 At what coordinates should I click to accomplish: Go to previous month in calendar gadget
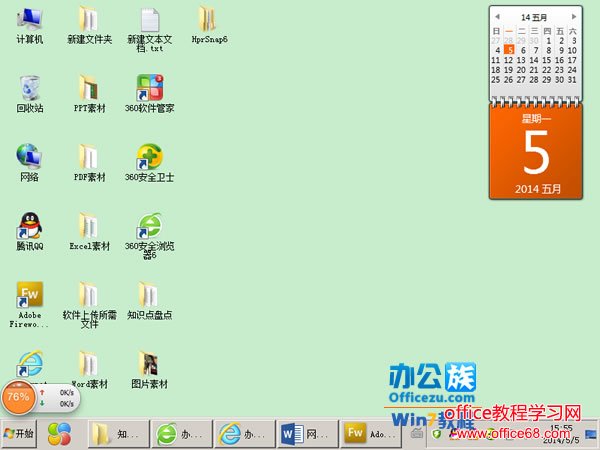tap(497, 16)
